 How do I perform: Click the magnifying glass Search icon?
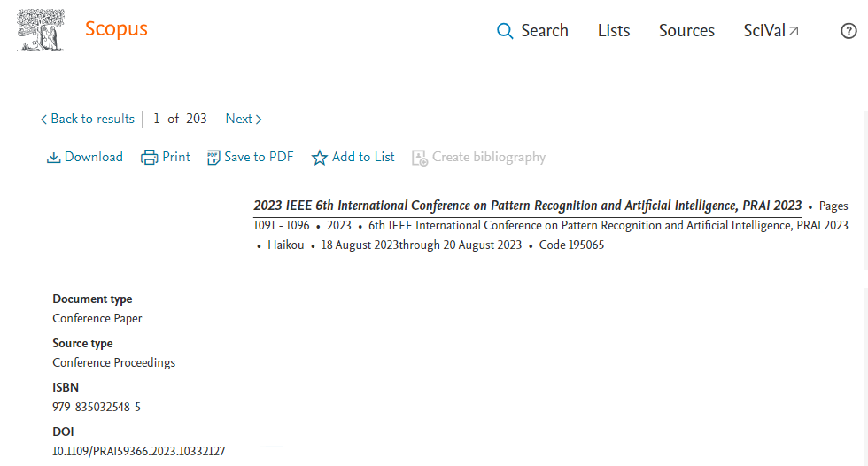point(505,31)
